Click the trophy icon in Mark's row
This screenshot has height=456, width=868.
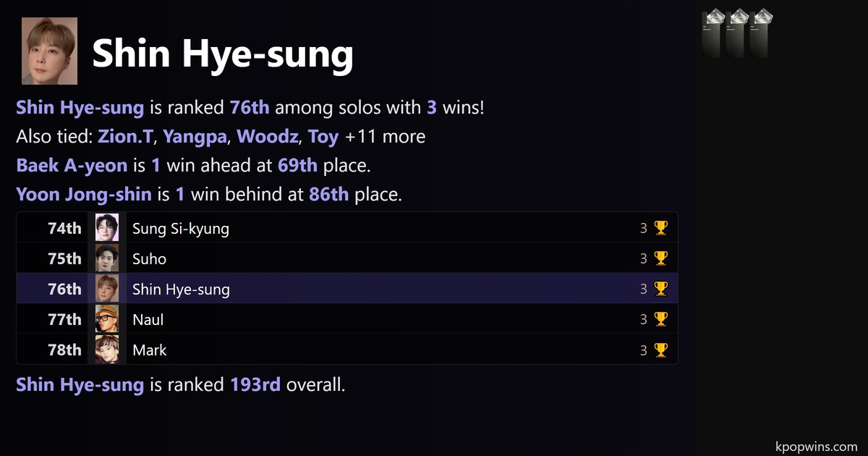coord(660,350)
